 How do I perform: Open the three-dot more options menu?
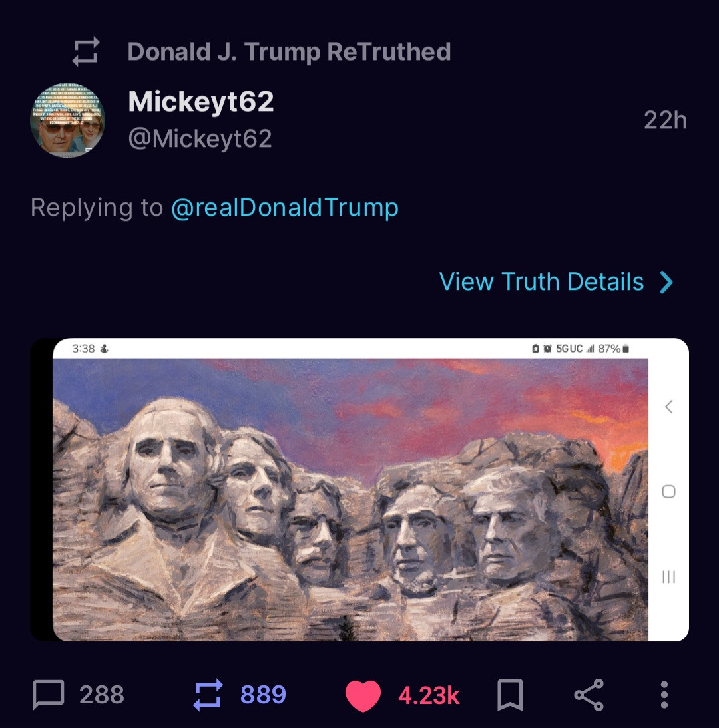[664, 695]
